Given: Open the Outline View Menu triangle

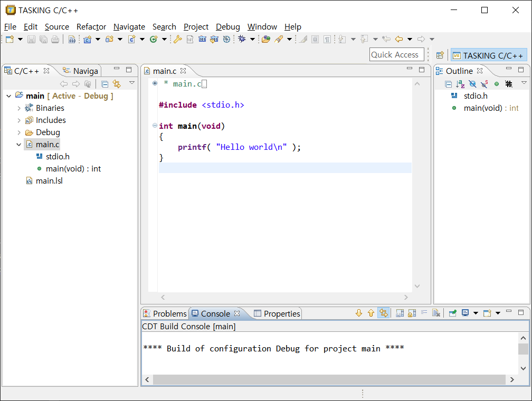Looking at the screenshot, I should (x=524, y=83).
